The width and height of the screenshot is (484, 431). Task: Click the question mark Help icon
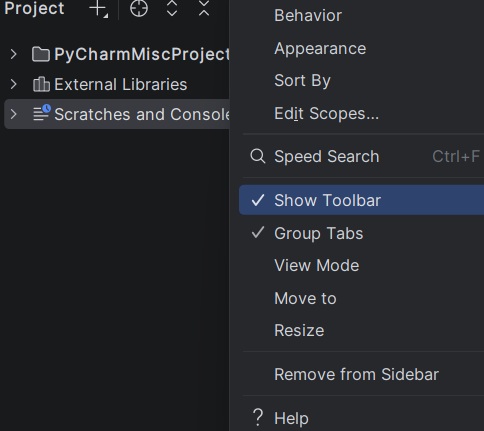pos(258,417)
